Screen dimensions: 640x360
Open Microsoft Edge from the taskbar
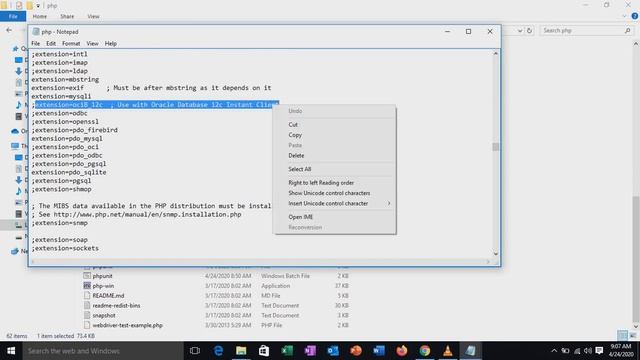(218, 351)
